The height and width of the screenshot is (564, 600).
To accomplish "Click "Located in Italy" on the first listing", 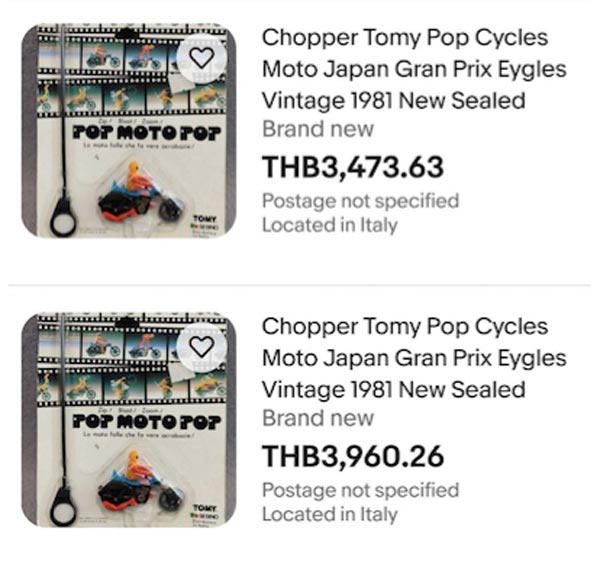I will point(329,225).
